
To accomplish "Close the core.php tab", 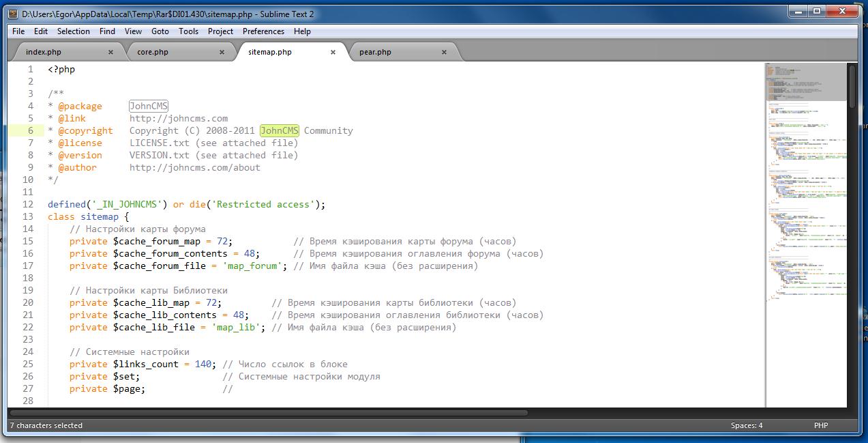I will click(222, 52).
